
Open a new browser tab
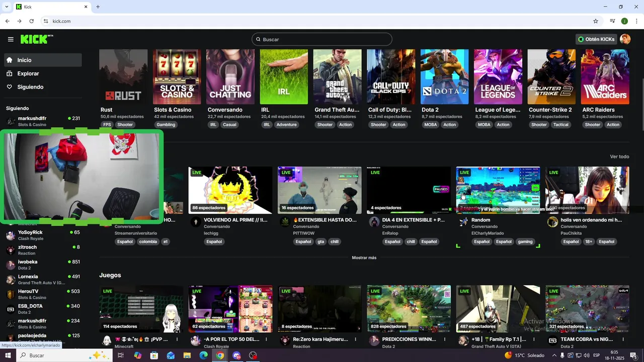[x=98, y=7]
